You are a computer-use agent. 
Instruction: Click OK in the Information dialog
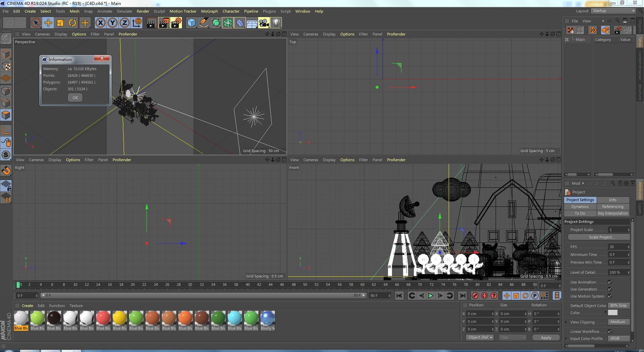[x=75, y=98]
